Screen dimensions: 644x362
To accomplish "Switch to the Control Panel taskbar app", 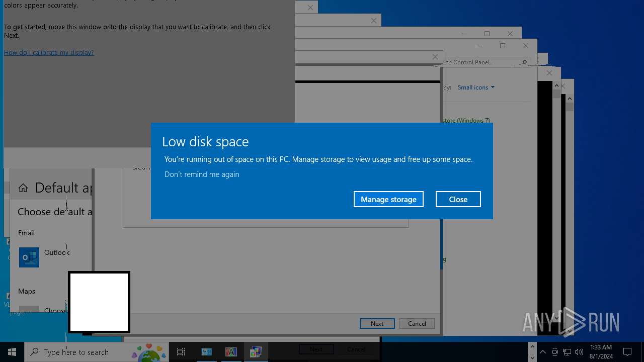I will 207,352.
